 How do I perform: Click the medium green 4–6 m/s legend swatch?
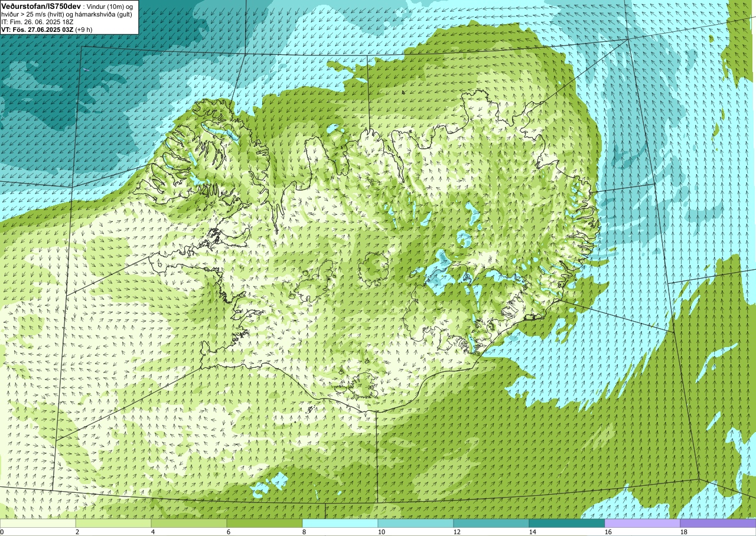(189, 523)
